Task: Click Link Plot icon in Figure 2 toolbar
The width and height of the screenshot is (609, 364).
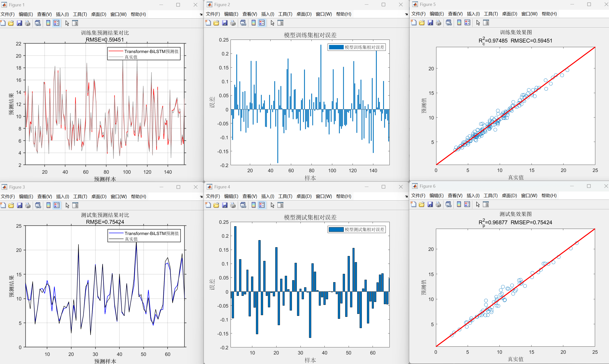Action: pos(243,23)
